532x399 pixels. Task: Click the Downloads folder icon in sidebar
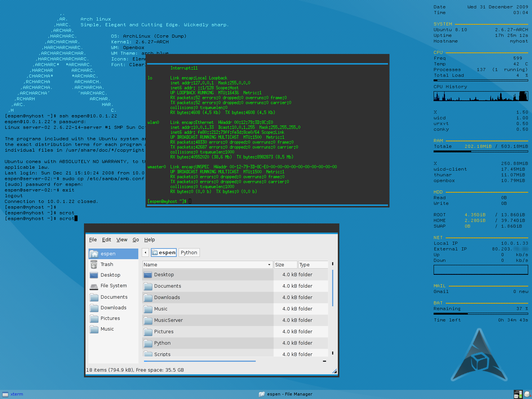pyautogui.click(x=94, y=308)
